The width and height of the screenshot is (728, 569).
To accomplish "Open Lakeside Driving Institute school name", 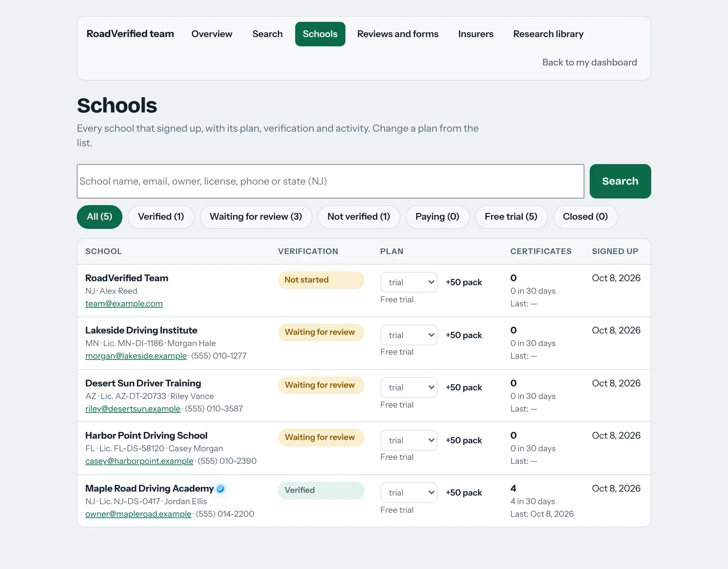I will tap(141, 330).
